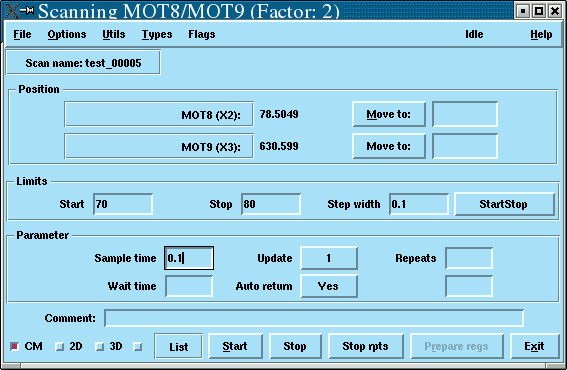Toggle the Auto return Yes button
Screen dimensions: 567x370
tap(329, 286)
